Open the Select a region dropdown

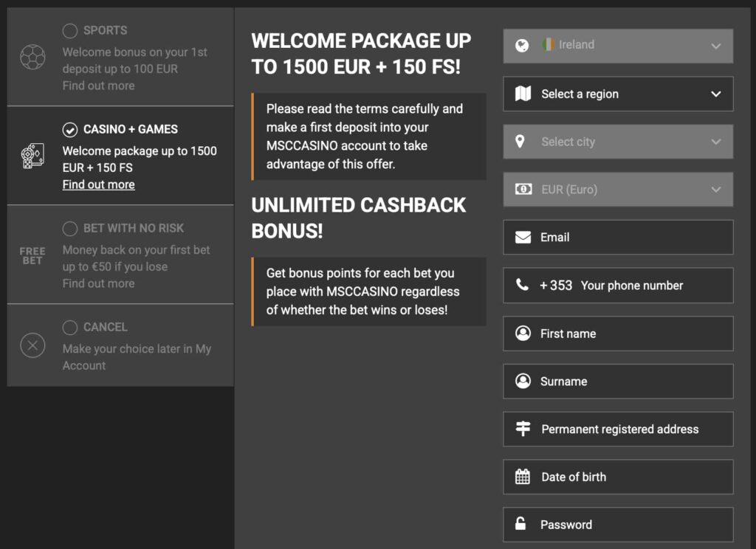[618, 94]
